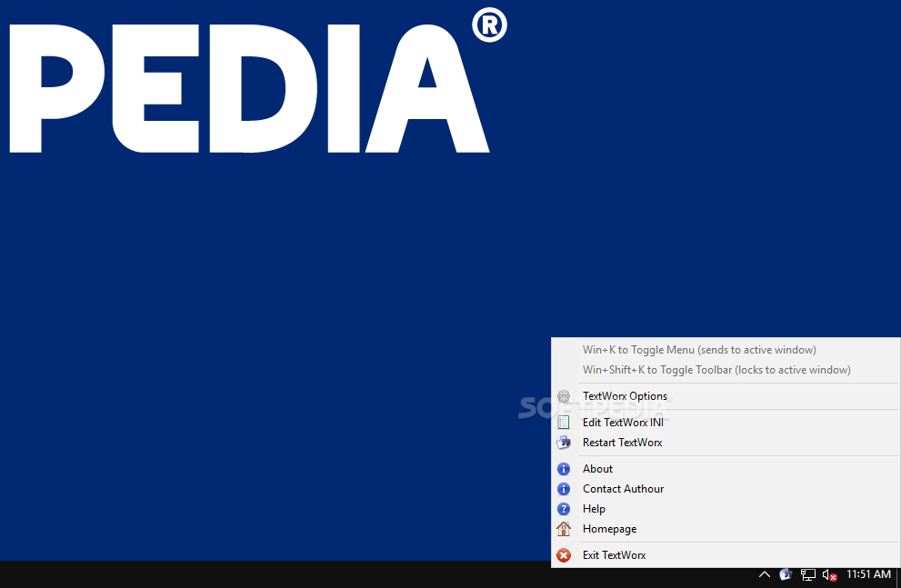Image resolution: width=901 pixels, height=588 pixels.
Task: Click the notepad icon beside Edit TextWorx INI
Action: (564, 423)
